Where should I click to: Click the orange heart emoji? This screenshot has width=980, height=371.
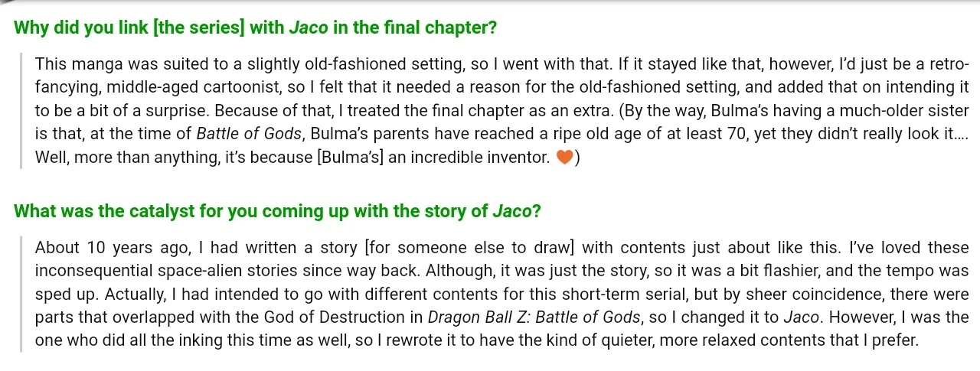(x=563, y=158)
